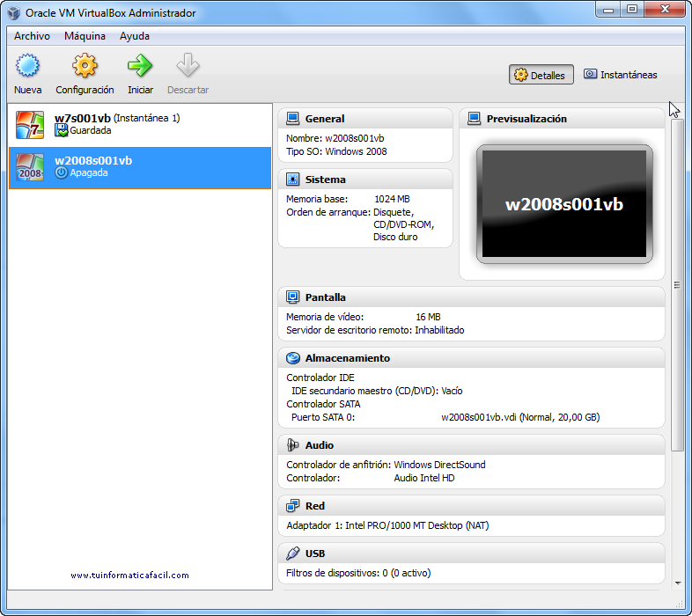Maximize the VirtualBox window

[632, 10]
